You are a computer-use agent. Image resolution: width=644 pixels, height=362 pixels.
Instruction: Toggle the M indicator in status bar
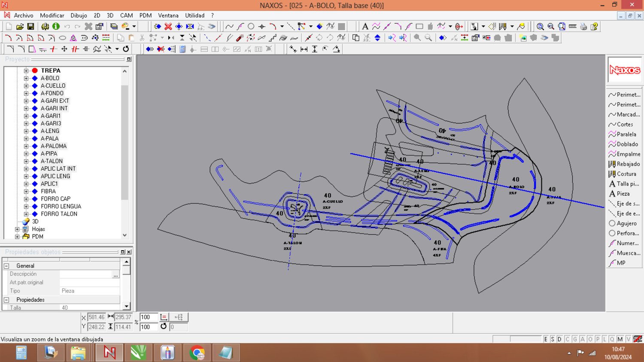coord(620,339)
